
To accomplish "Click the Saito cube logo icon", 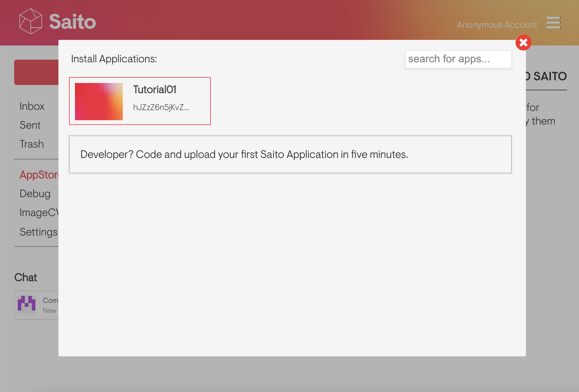I will (x=30, y=21).
